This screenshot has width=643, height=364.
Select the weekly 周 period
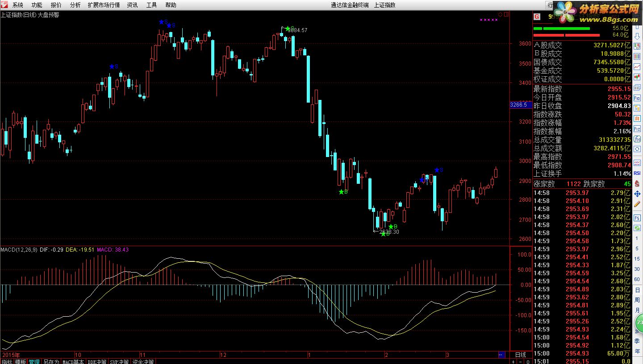tap(637, 300)
